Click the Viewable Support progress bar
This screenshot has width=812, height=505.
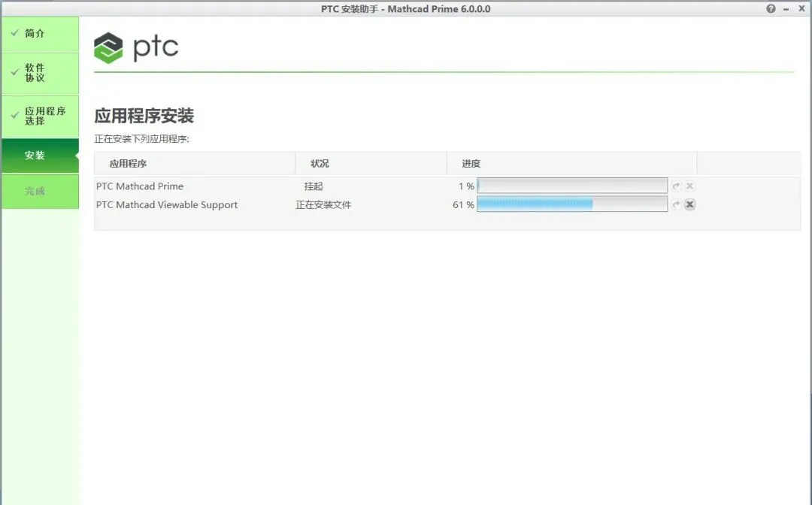(x=571, y=204)
